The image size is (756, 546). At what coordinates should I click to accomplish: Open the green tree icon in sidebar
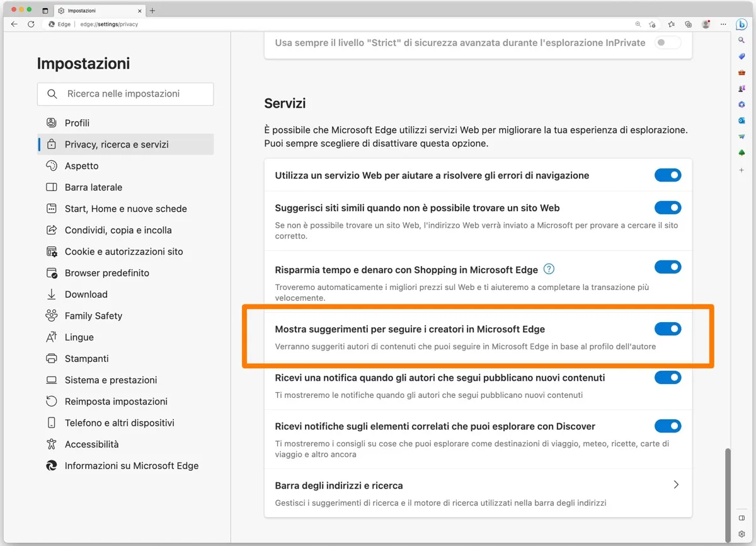coord(742,153)
